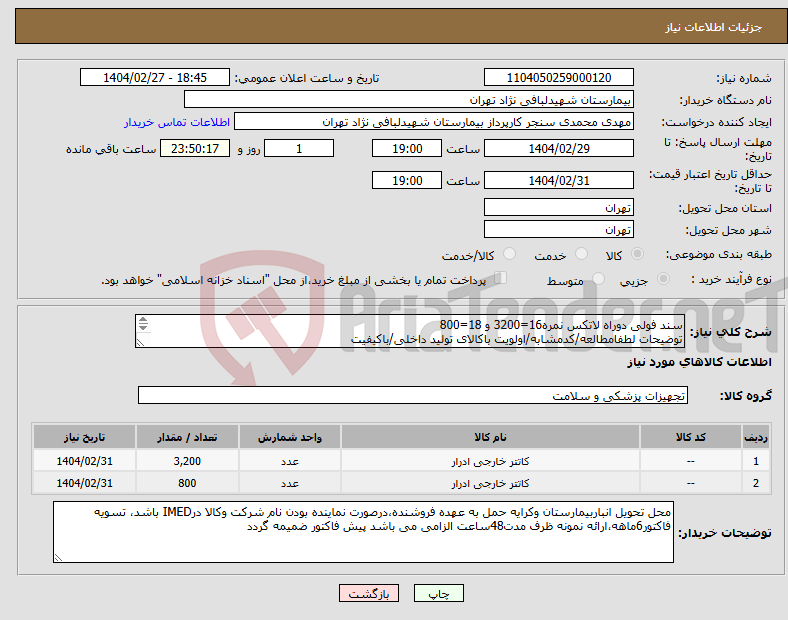The image size is (788, 620).
Task: Click the buyer organization name field
Action: click(x=409, y=99)
